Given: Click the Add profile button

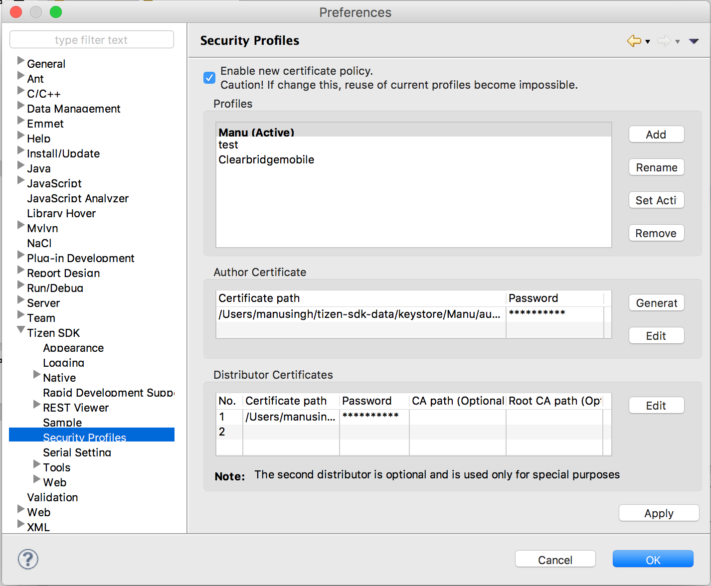Looking at the screenshot, I should pyautogui.click(x=656, y=134).
